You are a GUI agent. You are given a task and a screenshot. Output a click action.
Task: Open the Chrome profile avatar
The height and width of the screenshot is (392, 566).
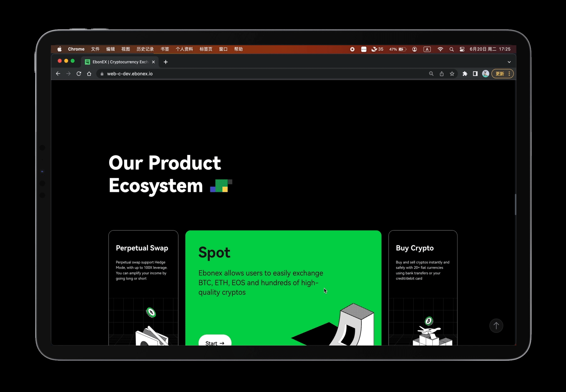point(486,74)
